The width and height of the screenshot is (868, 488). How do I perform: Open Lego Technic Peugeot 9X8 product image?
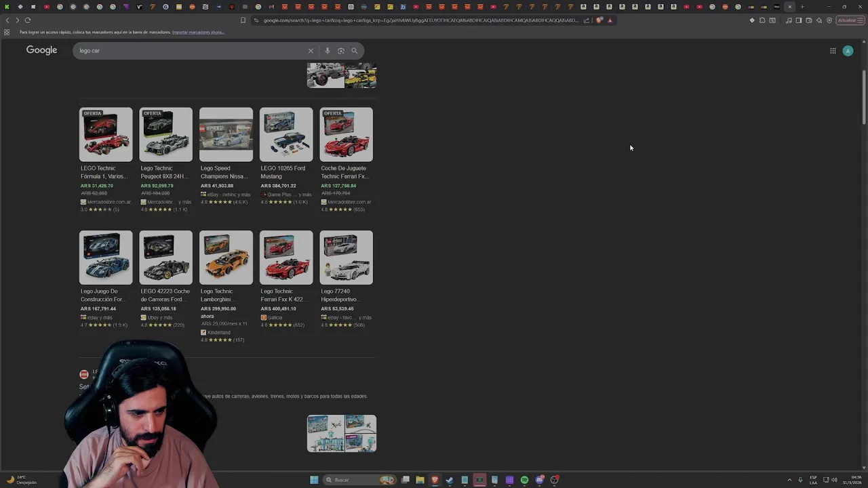(165, 134)
